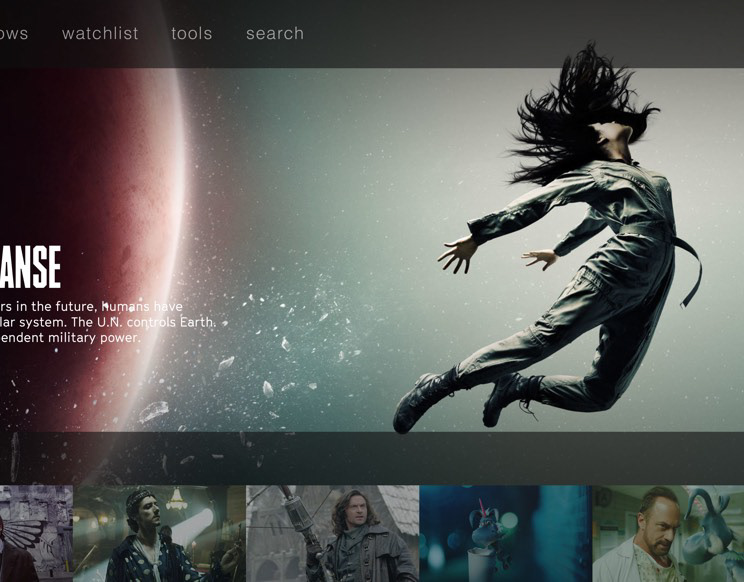744x582 pixels.
Task: Open the tools menu item
Action: 192,33
